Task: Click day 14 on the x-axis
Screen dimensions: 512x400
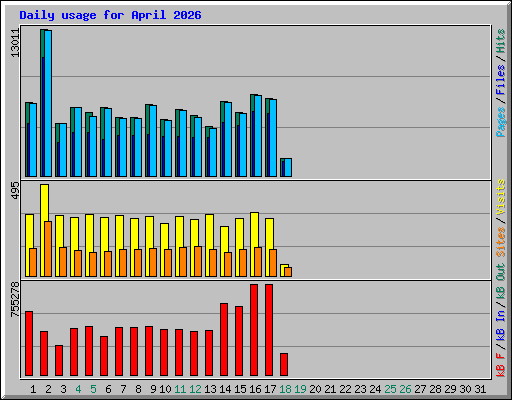Action: tap(225, 389)
